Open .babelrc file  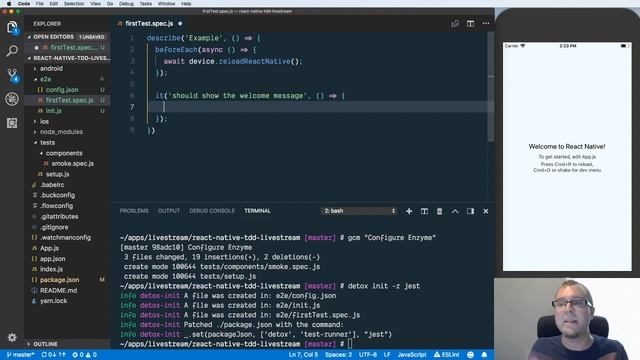click(x=52, y=185)
